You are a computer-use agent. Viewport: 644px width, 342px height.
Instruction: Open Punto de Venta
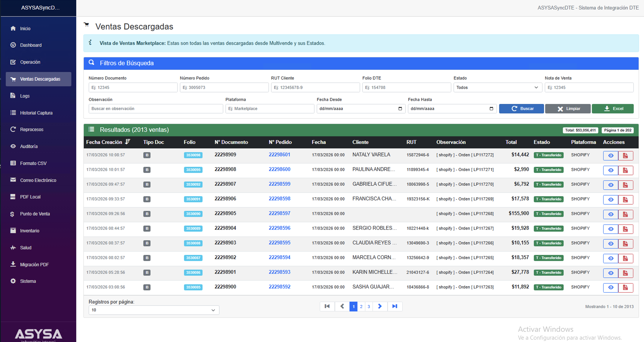[x=34, y=214]
